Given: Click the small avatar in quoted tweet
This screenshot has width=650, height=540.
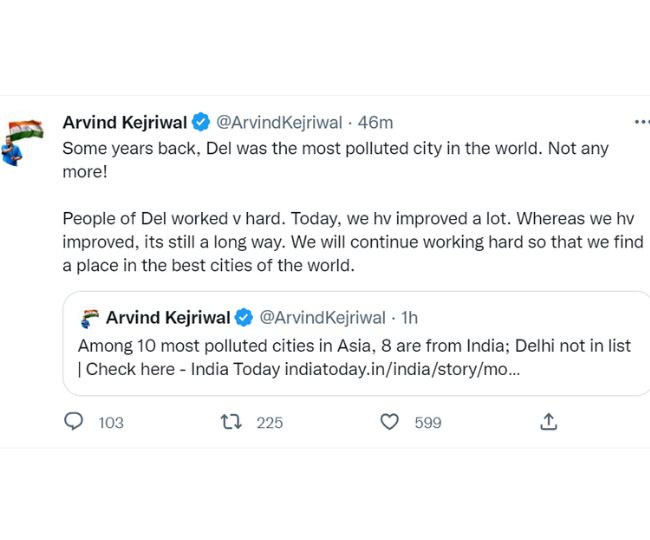Looking at the screenshot, I should point(89,318).
